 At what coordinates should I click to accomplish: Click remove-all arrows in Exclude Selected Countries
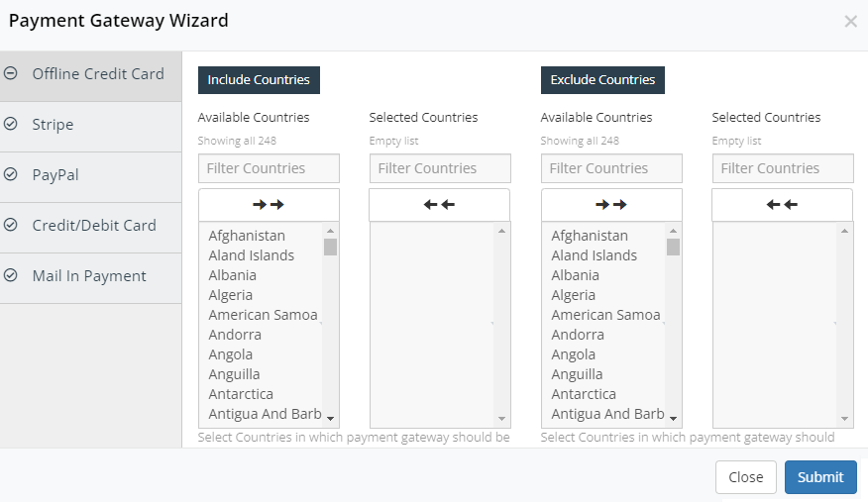click(x=782, y=205)
